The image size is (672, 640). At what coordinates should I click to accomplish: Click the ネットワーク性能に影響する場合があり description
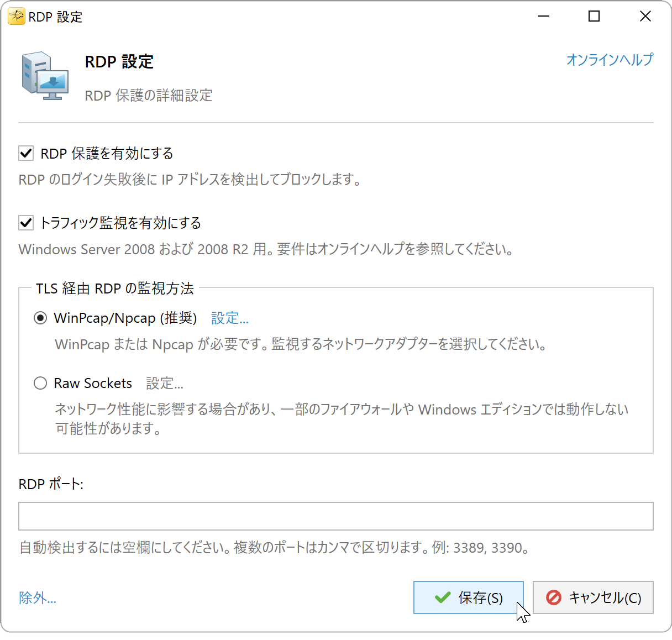[x=342, y=419]
